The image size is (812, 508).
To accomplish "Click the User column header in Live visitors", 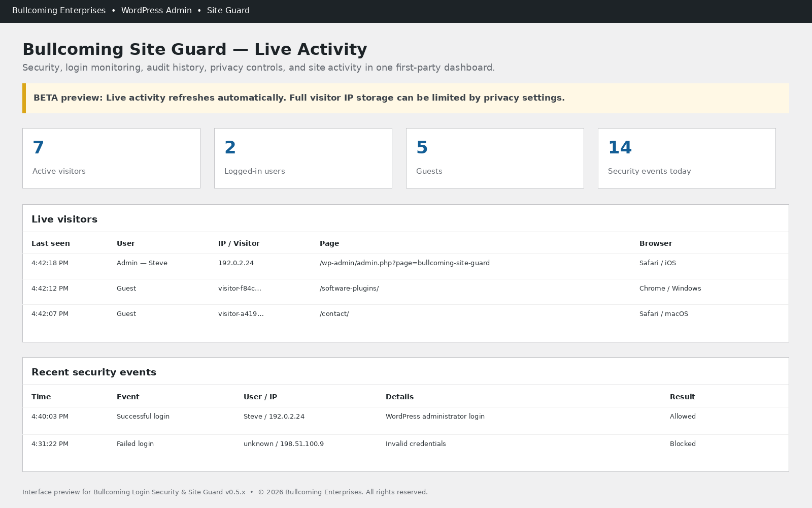I will [126, 243].
